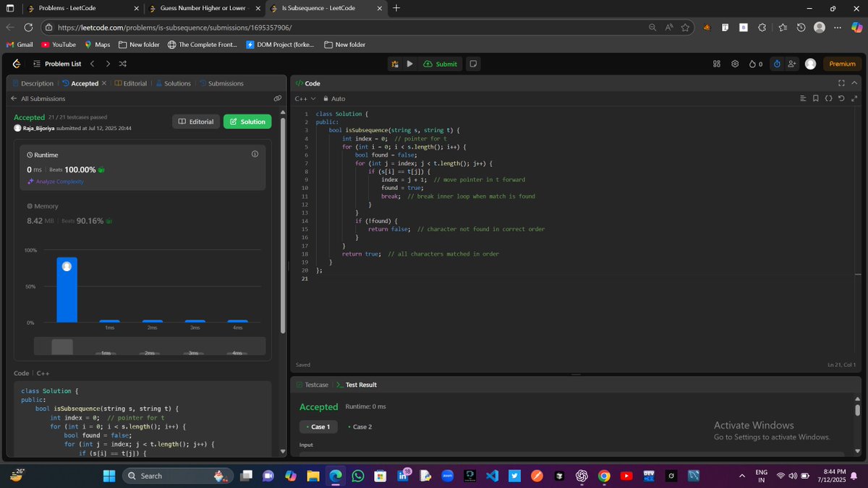Open the Windows Start menu
This screenshot has width=868, height=488.
coord(109,476)
